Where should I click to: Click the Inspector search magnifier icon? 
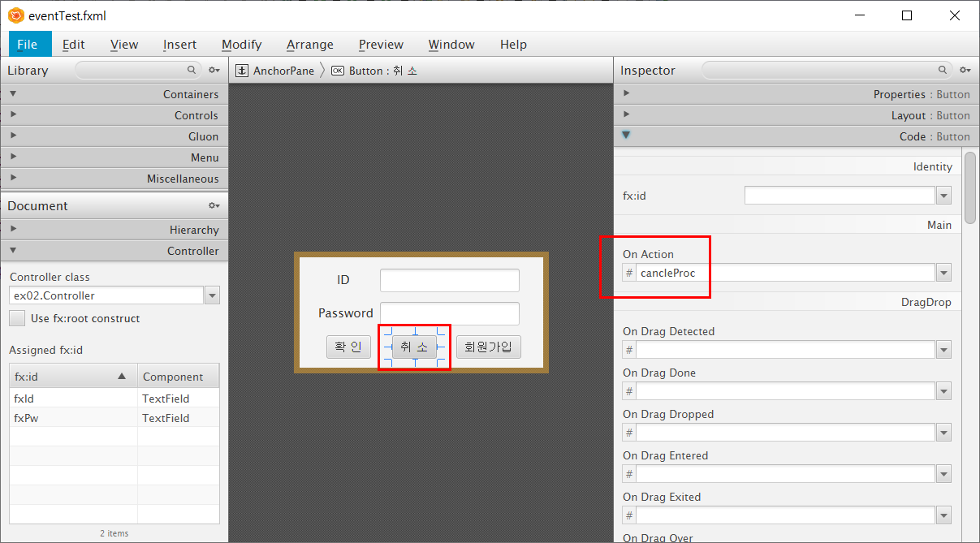(x=943, y=71)
